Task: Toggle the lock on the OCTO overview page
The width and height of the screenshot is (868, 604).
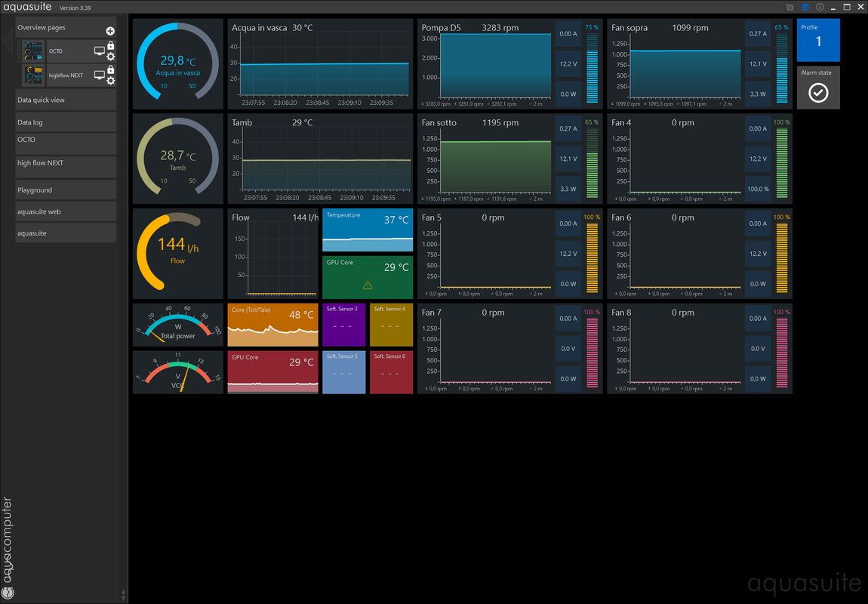Action: [x=111, y=45]
